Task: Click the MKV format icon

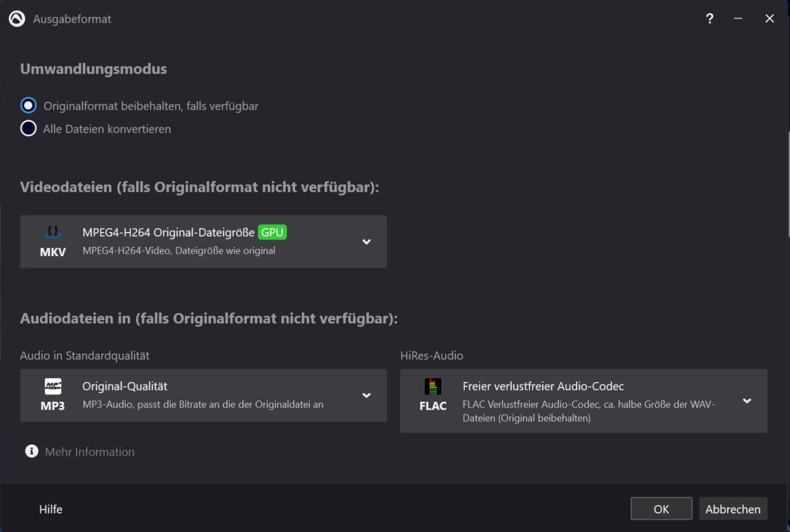Action: coord(52,241)
